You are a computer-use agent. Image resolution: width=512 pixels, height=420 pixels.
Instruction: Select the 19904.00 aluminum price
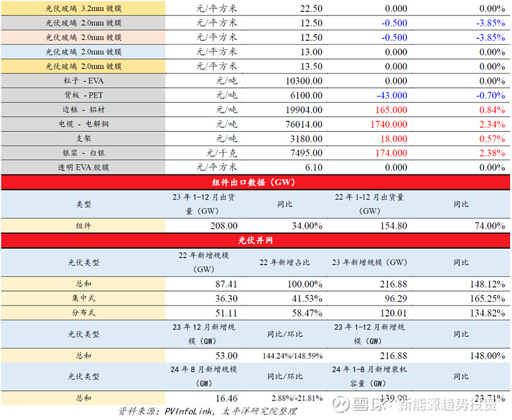[304, 109]
